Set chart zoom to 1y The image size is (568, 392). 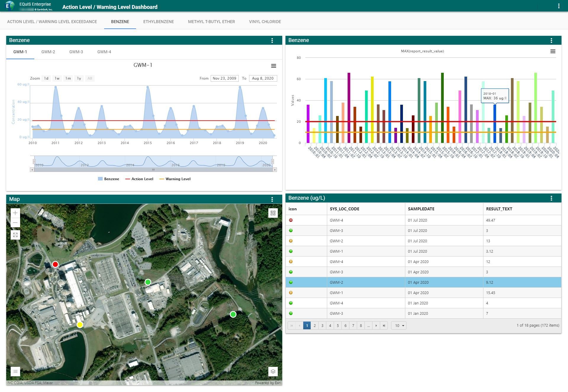[79, 78]
